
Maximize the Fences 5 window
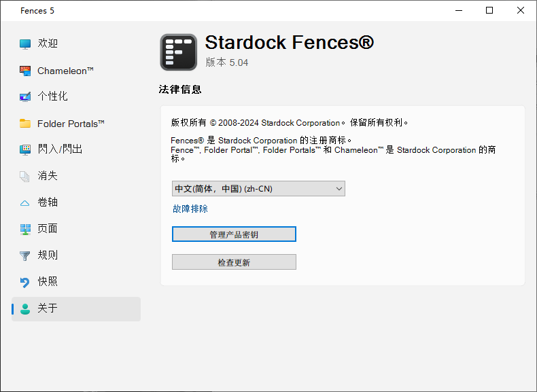pos(489,10)
